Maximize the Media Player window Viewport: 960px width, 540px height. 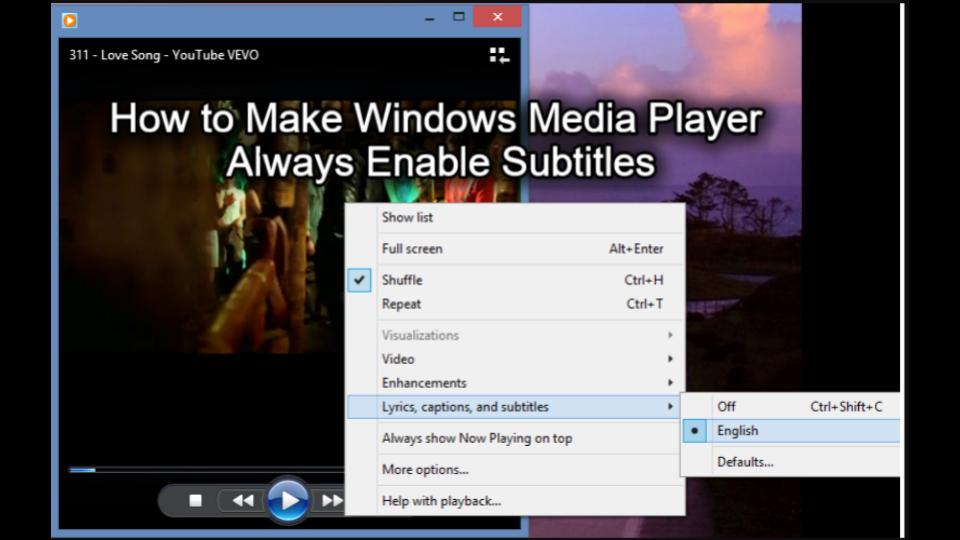(x=459, y=17)
